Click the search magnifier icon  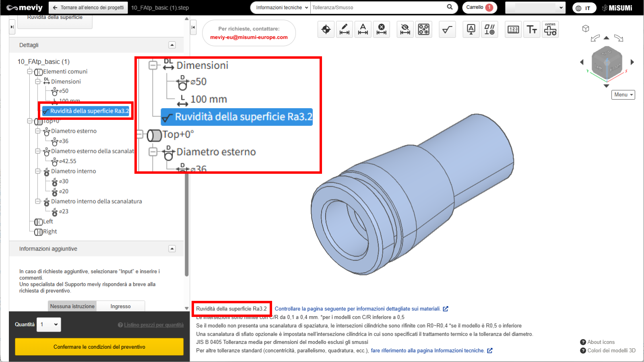coord(450,7)
